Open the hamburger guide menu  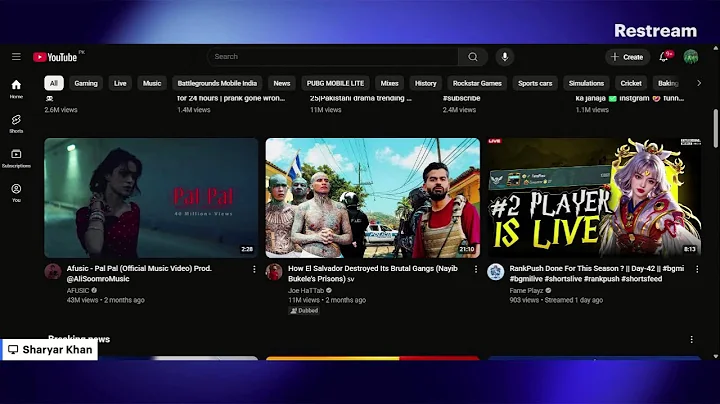pos(16,56)
